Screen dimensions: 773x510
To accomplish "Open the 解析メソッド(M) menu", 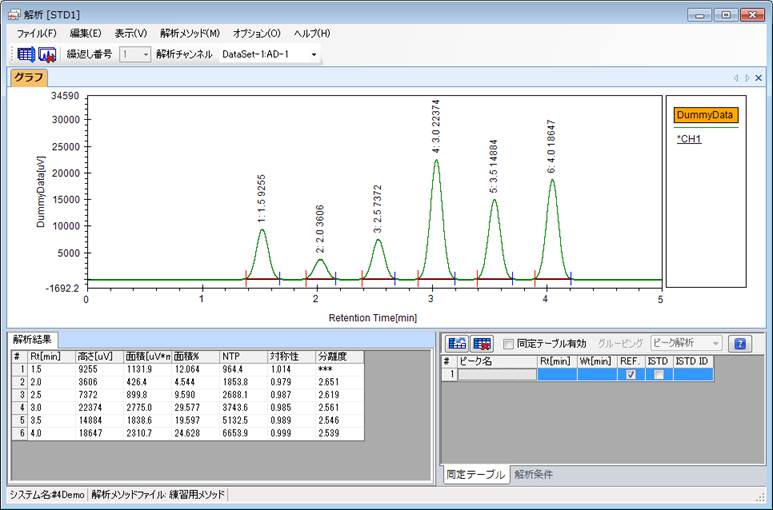I will click(x=189, y=33).
